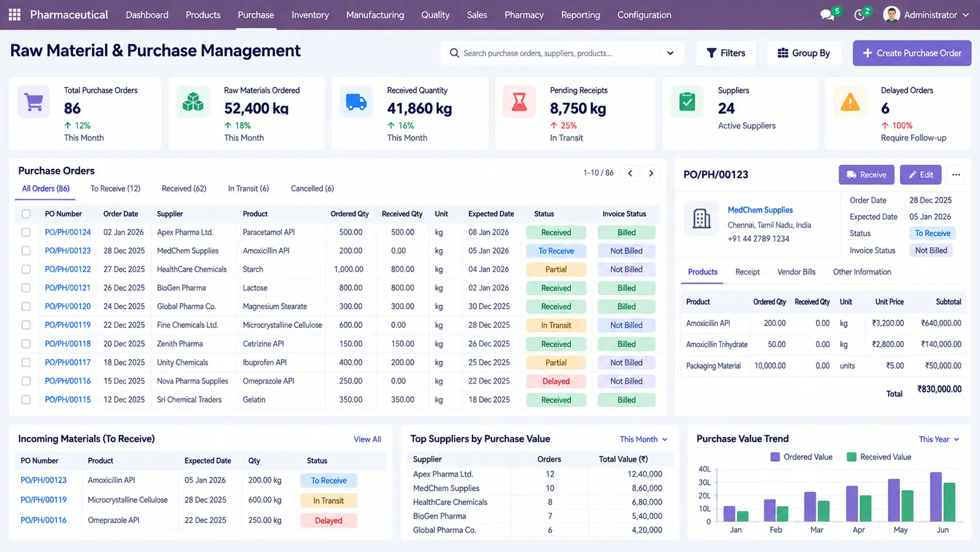Viewport: 980px width, 552px height.
Task: Click the Receive button for PO/PH/00123
Action: click(x=866, y=175)
